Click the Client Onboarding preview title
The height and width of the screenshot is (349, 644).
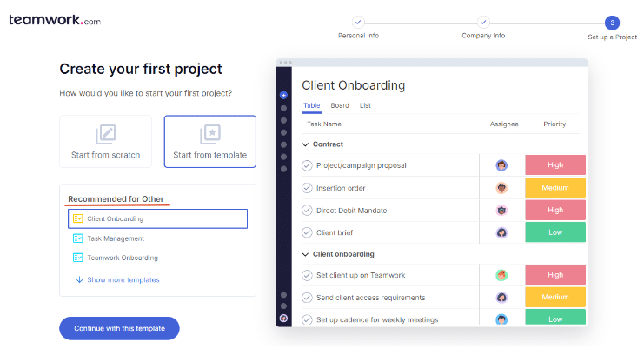pyautogui.click(x=353, y=85)
